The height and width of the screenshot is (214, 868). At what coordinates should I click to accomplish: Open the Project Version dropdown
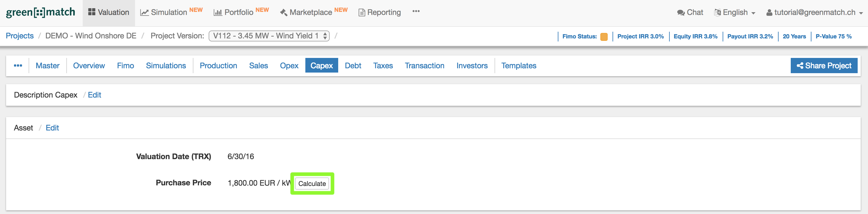click(x=269, y=36)
